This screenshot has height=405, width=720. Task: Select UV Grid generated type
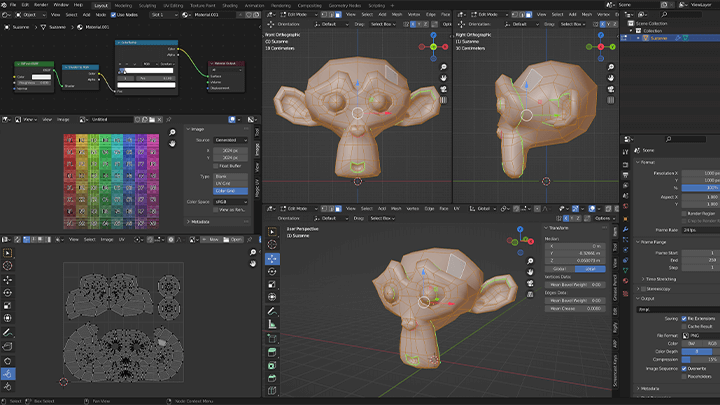(231, 183)
